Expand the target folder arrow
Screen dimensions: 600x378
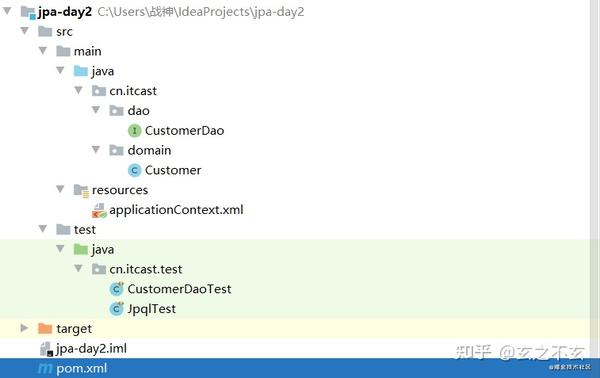pyautogui.click(x=24, y=328)
